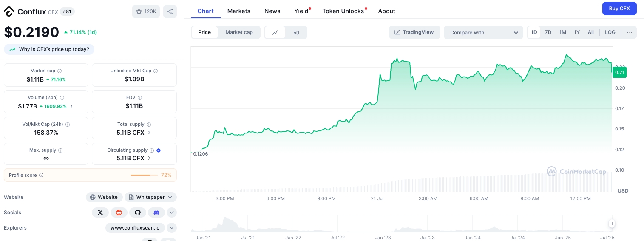Click the Buy CFX button
This screenshot has height=241, width=644.
(619, 9)
